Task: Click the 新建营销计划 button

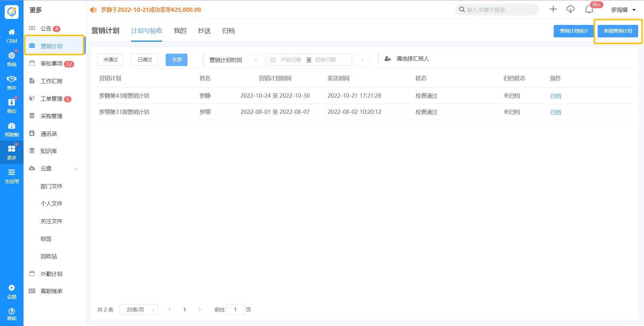Action: pos(618,31)
